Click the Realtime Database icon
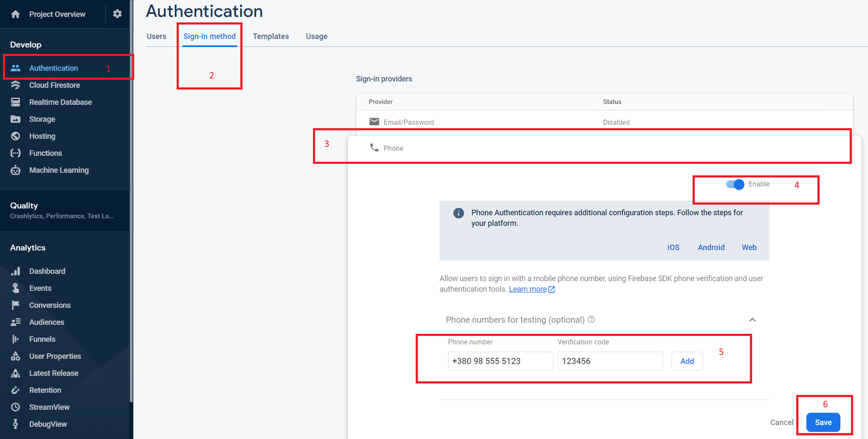Viewport: 868px width, 439px height. click(x=15, y=102)
